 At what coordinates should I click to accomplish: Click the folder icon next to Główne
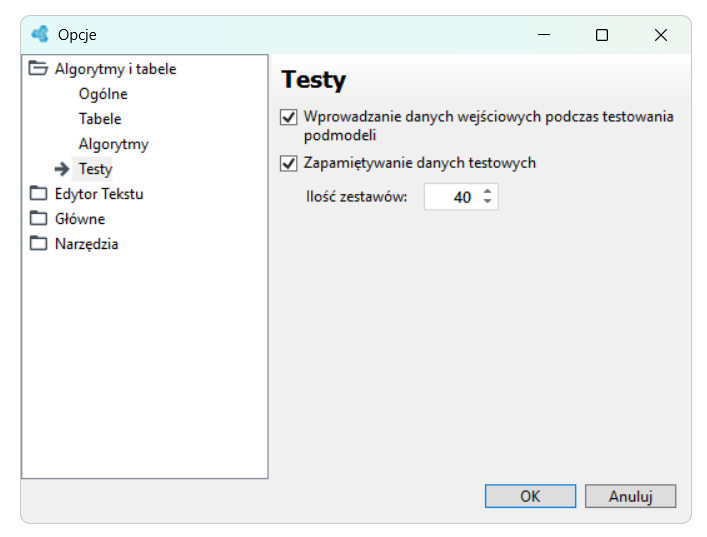[38, 218]
